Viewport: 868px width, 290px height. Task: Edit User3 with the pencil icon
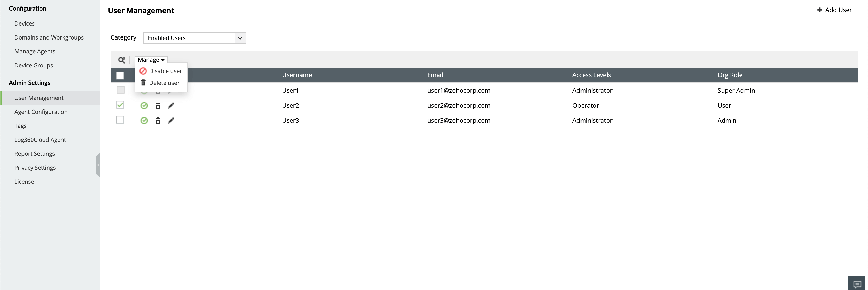(x=171, y=121)
